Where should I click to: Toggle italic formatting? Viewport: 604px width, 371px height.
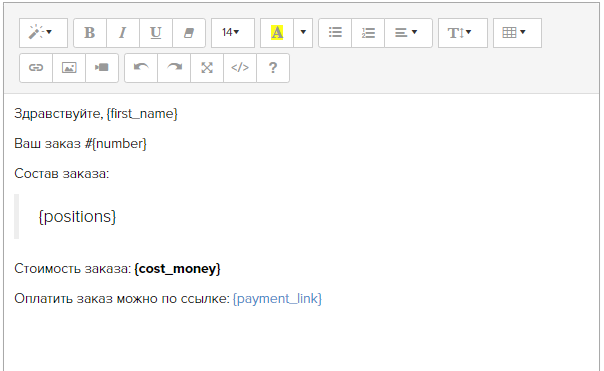click(x=123, y=33)
